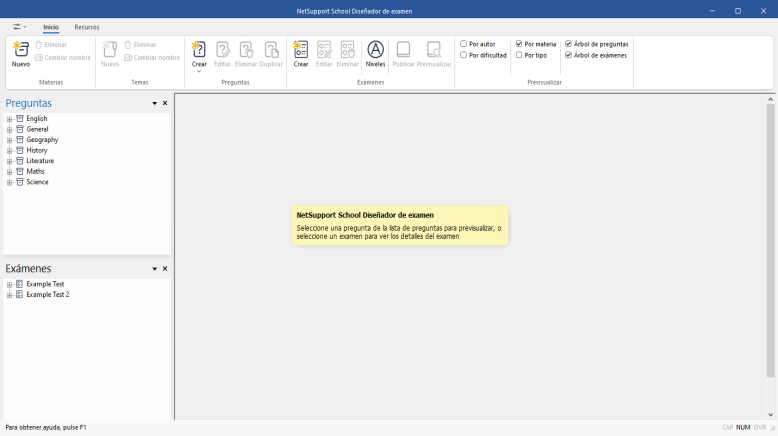Click Eliminar in the Preguntas group
The width and height of the screenshot is (778, 436).
coord(246,54)
